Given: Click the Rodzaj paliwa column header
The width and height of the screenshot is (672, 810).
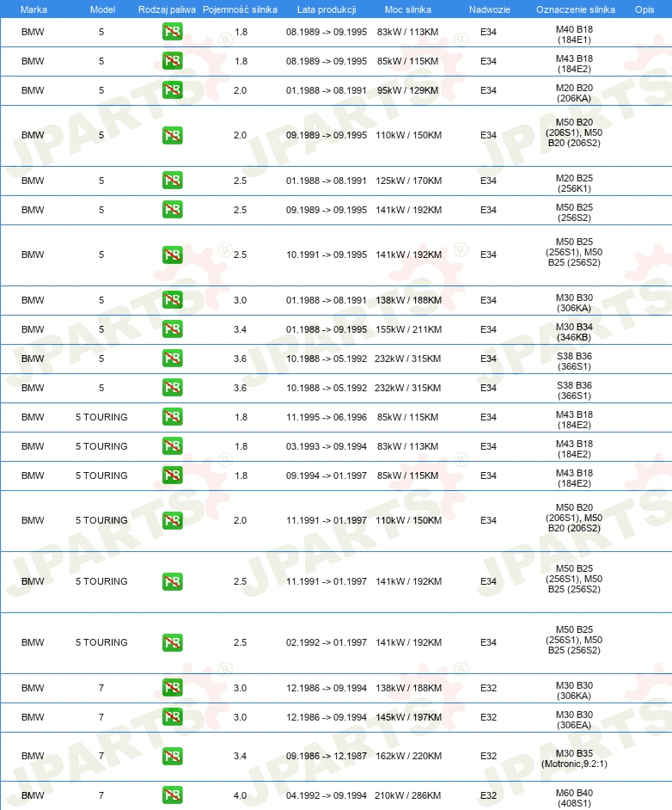Looking at the screenshot, I should click(167, 9).
